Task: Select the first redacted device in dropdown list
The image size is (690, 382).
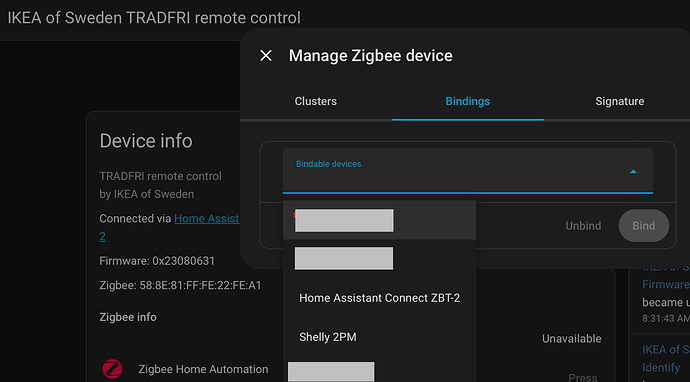Action: [379, 220]
